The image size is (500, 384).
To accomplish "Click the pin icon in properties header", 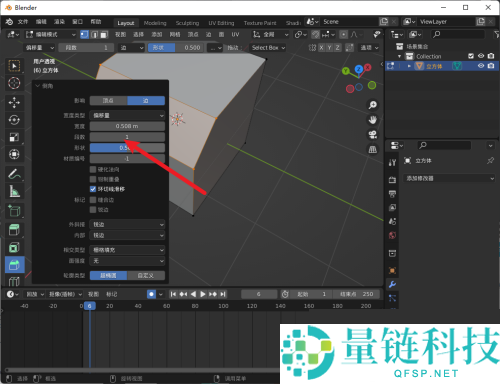I will click(490, 161).
